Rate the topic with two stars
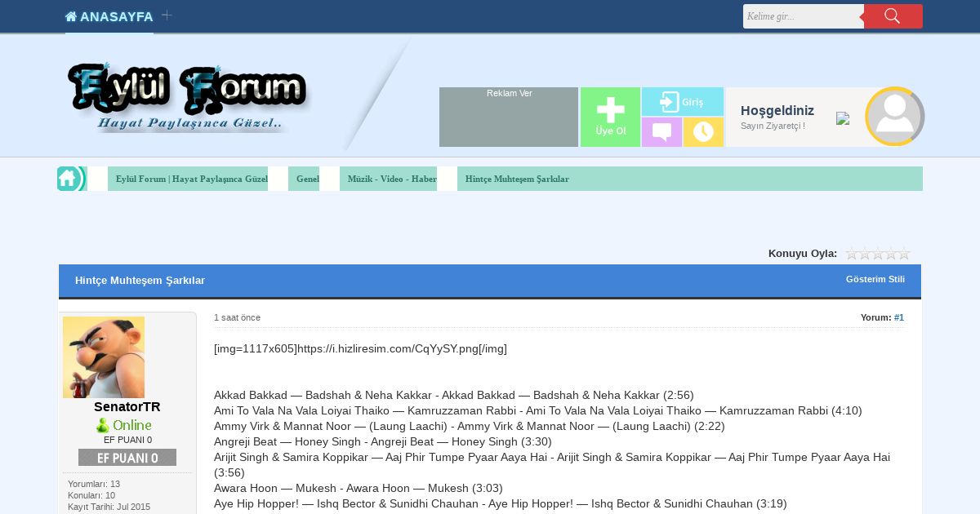 coord(865,254)
